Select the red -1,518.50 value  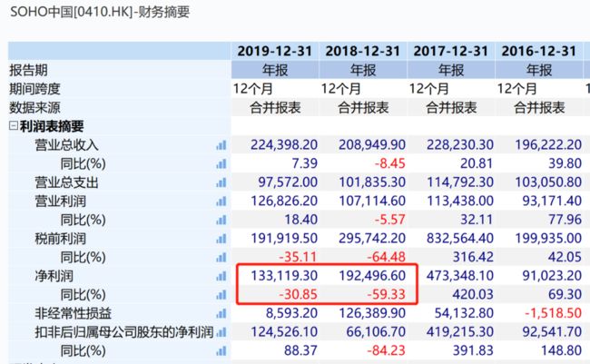(553, 313)
